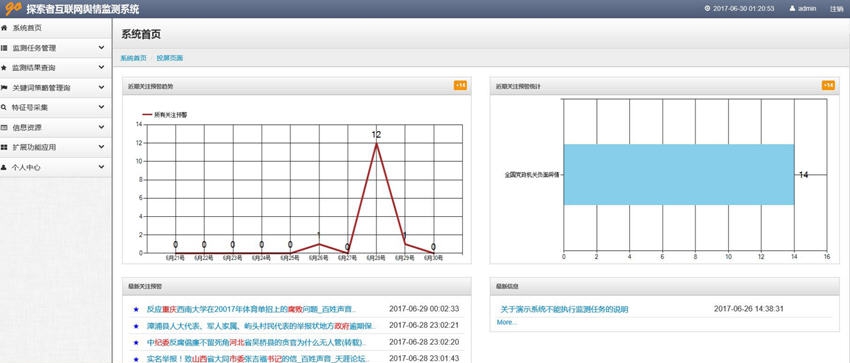Click the 全国党政机关负面舆情 axis label
The height and width of the screenshot is (363, 850).
pos(531,175)
